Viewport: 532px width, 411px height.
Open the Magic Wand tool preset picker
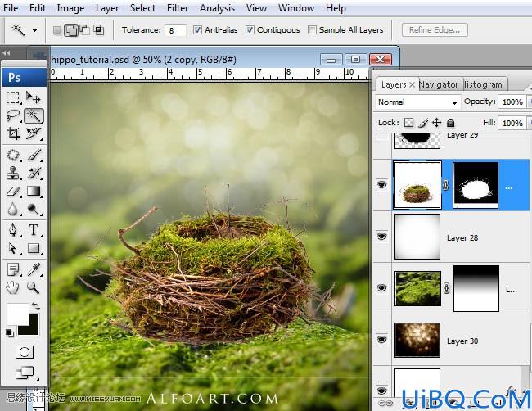click(34, 30)
